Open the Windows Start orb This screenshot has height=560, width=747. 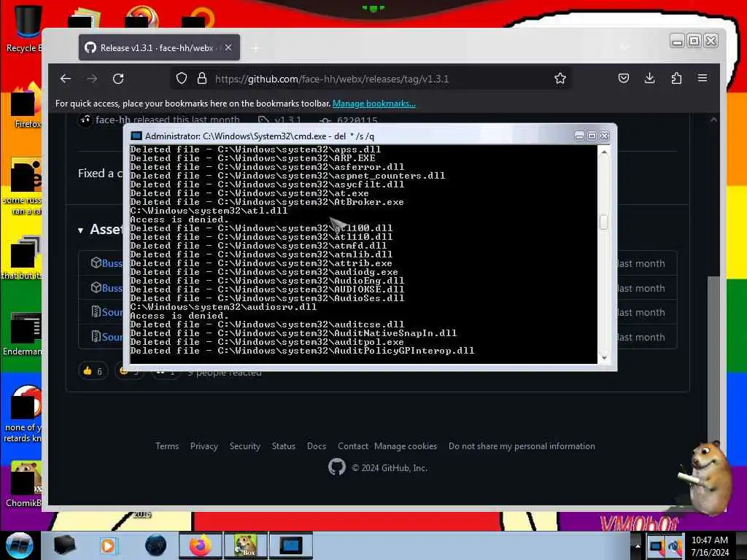19,545
